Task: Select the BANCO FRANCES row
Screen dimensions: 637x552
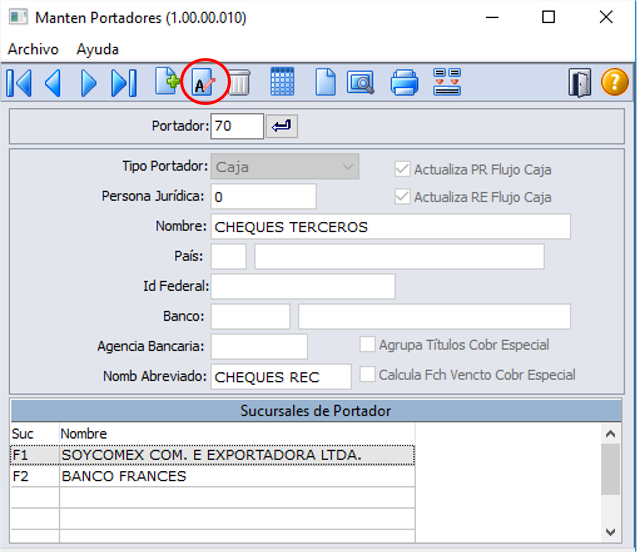Action: tap(212, 476)
